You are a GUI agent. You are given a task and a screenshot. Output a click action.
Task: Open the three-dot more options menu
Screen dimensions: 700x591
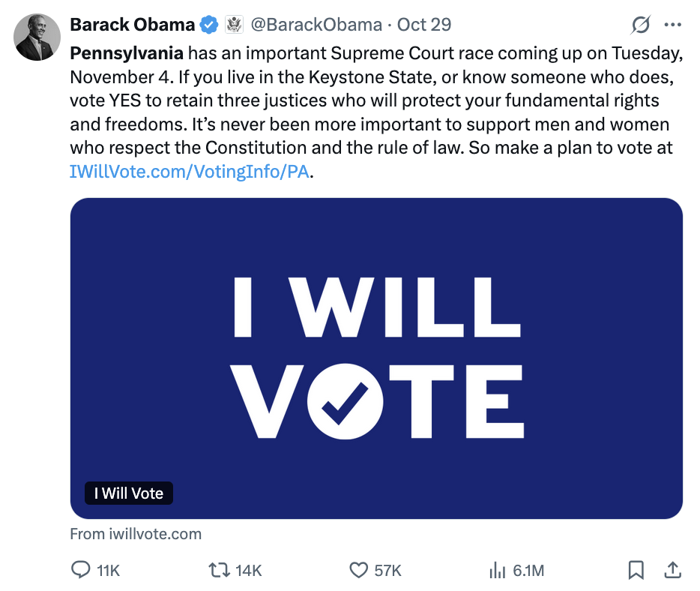click(672, 25)
